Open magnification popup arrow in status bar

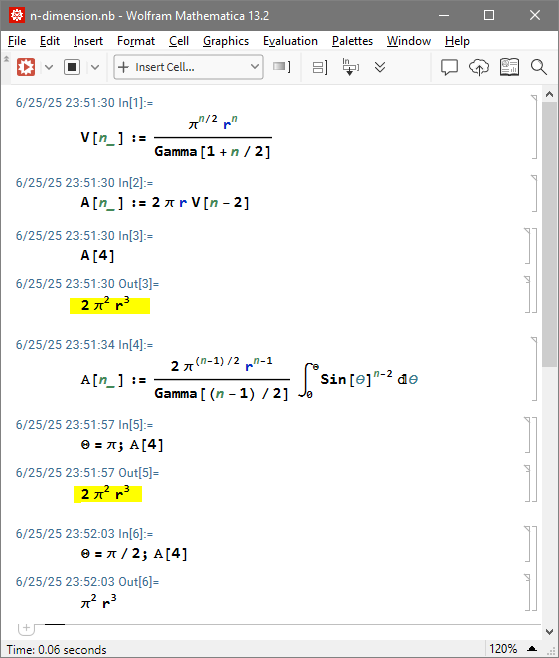click(532, 649)
